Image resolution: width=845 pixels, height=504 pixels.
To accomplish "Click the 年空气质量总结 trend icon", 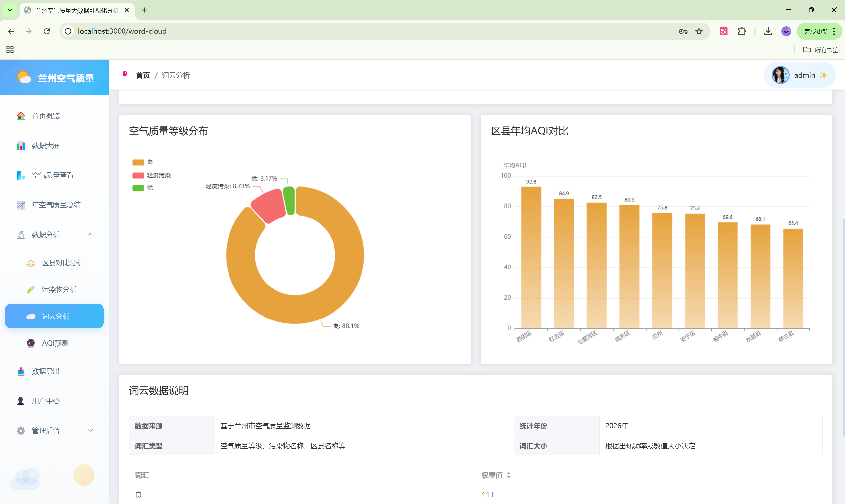I will coord(21,205).
